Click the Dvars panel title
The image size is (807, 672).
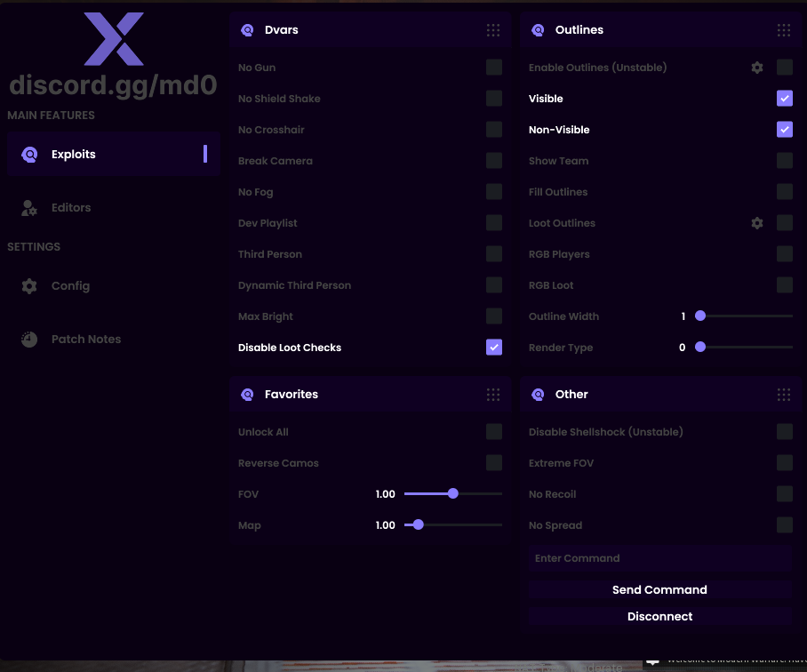(282, 30)
